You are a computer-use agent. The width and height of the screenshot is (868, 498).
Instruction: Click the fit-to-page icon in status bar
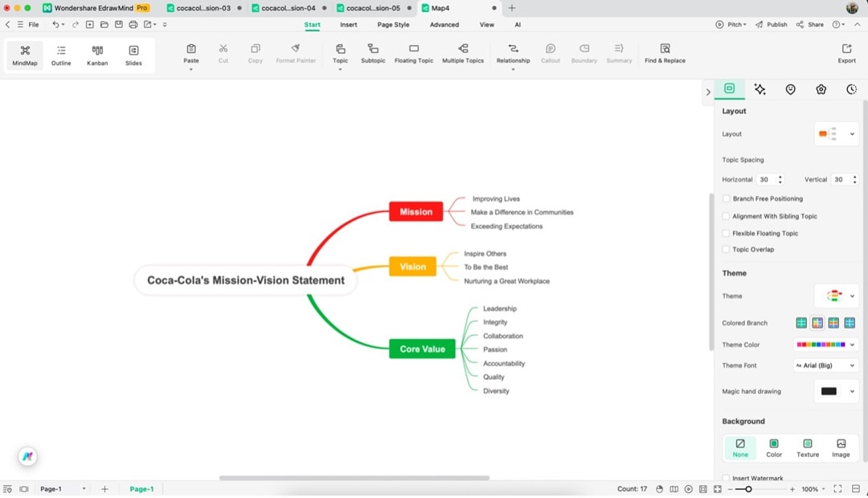(x=718, y=489)
